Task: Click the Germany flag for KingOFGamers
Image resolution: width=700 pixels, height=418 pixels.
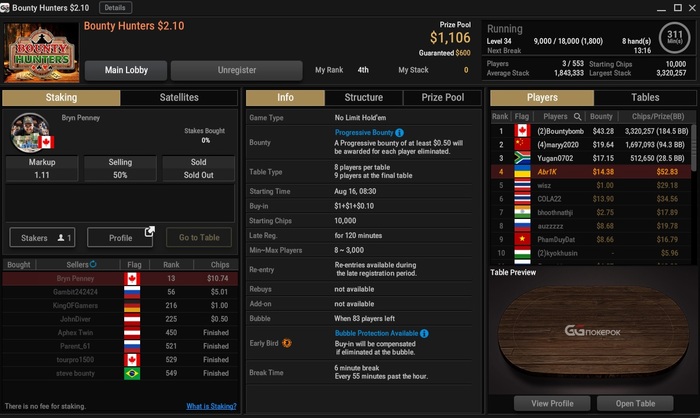Action: [132, 305]
